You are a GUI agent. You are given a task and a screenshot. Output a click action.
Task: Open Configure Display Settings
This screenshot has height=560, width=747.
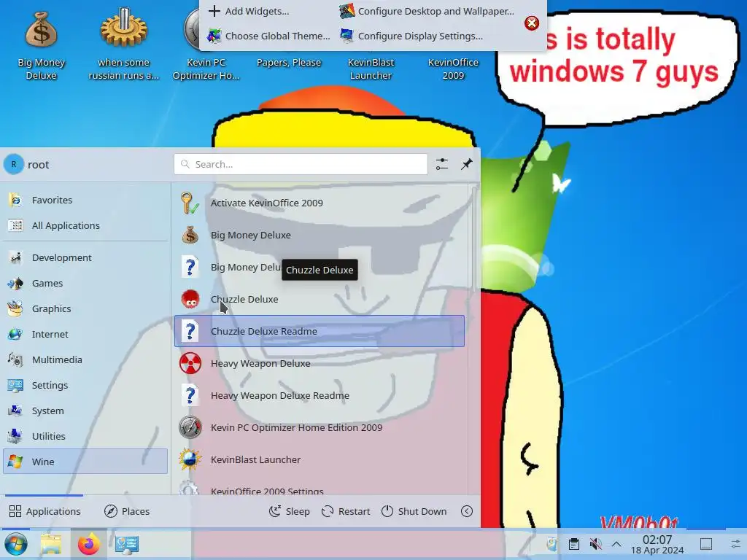point(411,36)
